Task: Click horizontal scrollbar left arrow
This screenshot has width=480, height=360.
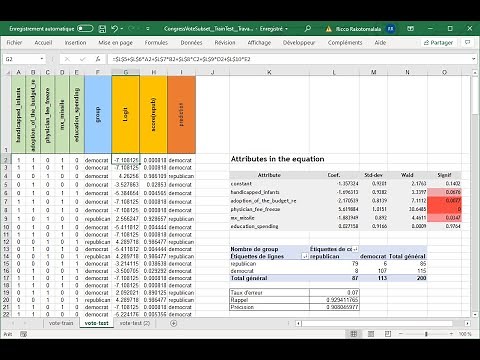Action: [298, 323]
